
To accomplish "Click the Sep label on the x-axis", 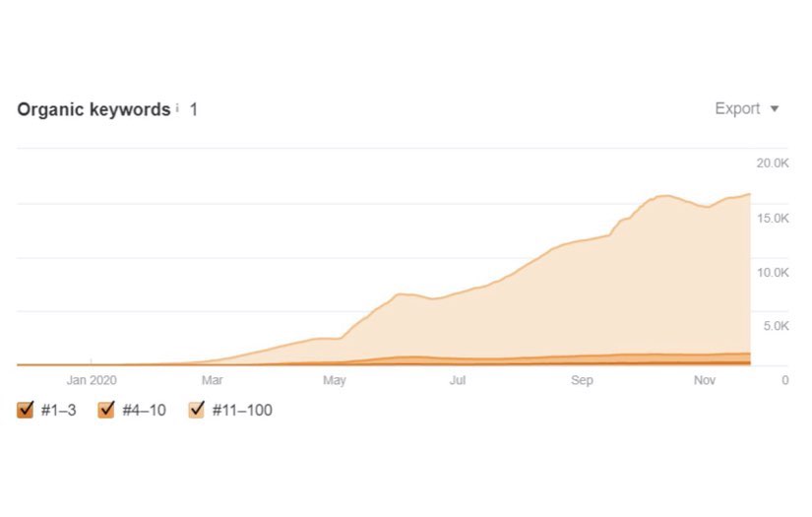I will point(582,380).
